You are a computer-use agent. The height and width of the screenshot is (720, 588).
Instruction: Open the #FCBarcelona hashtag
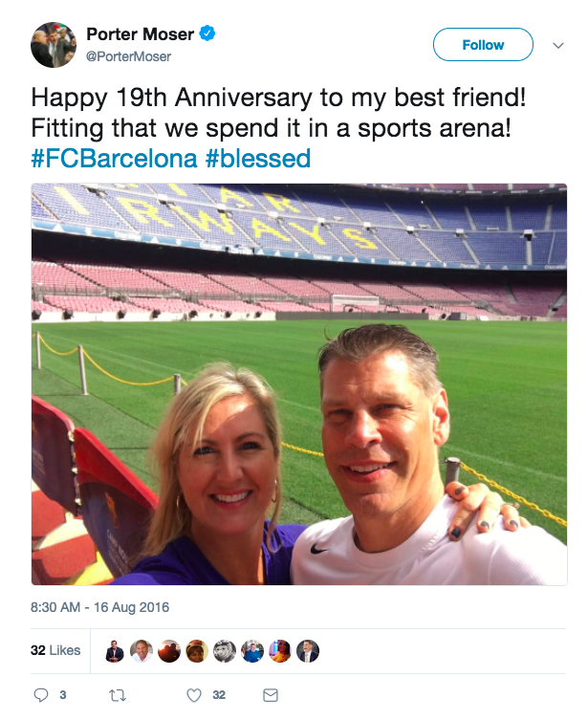(x=115, y=159)
